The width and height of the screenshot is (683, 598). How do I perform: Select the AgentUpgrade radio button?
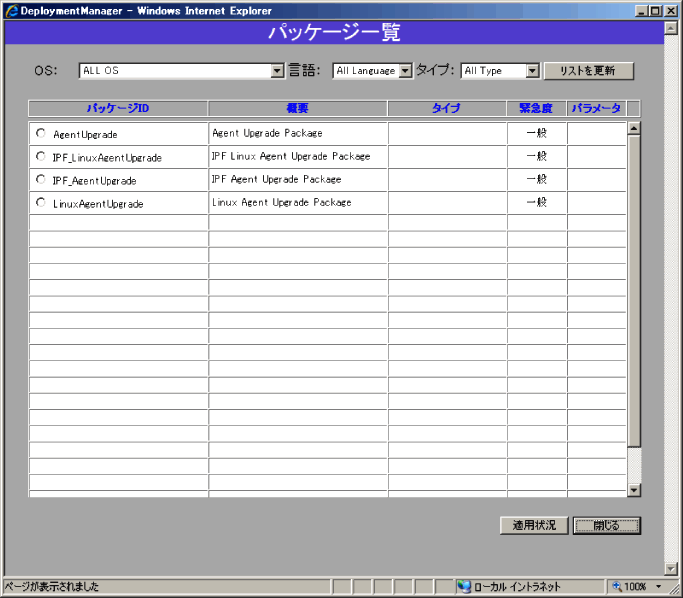point(41,133)
